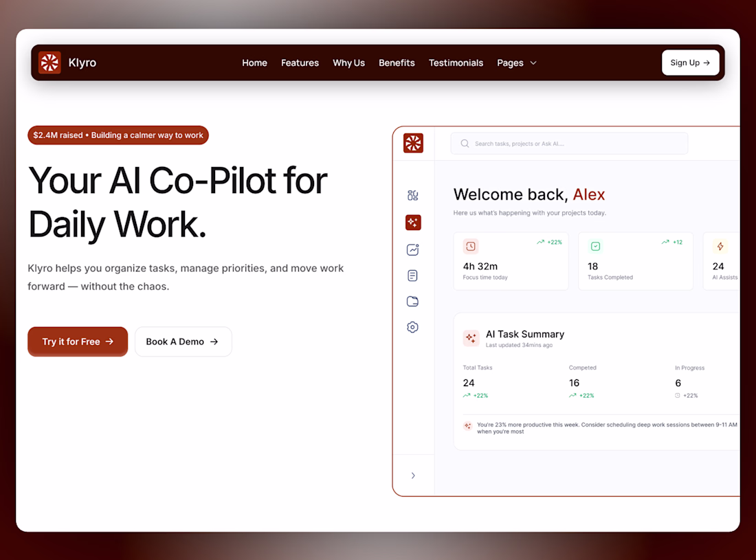Click the search magnifier icon
Image resolution: width=756 pixels, height=560 pixels.
[465, 144]
